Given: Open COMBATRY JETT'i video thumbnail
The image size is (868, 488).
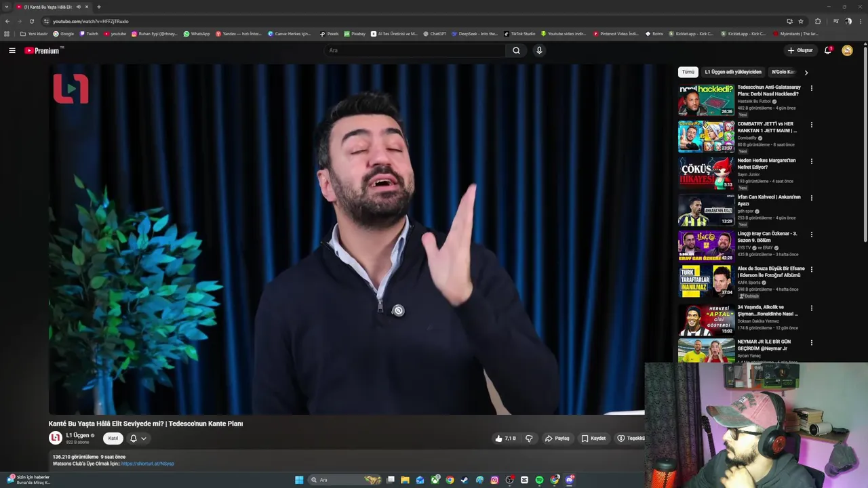Looking at the screenshot, I should click(x=706, y=136).
